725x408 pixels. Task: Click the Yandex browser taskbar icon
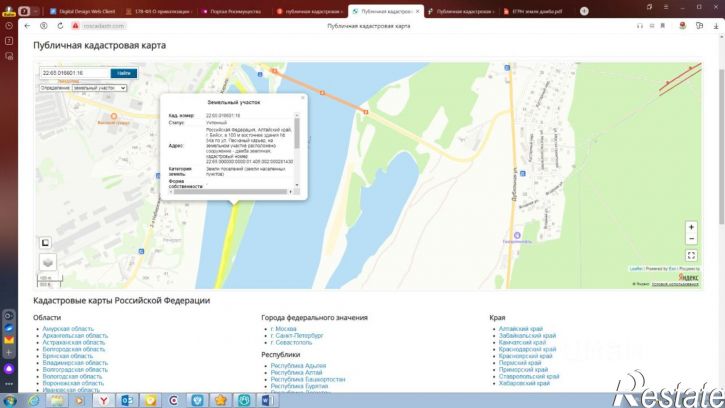coord(103,399)
